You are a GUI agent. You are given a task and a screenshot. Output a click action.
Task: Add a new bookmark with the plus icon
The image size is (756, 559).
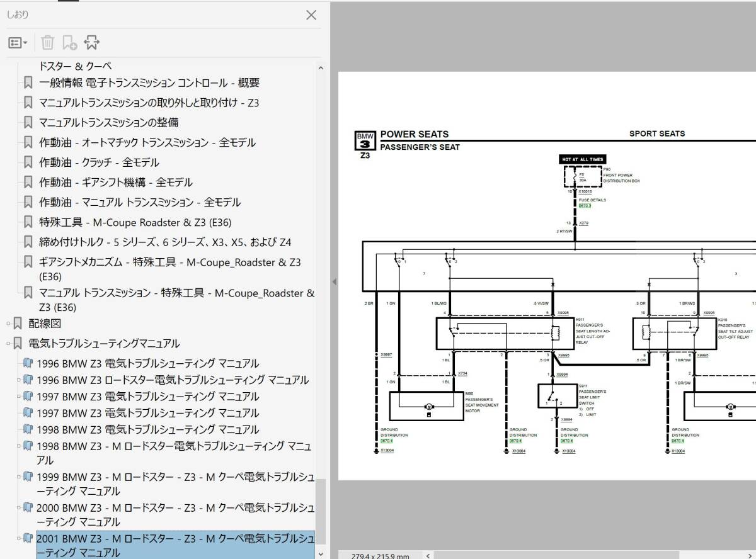(x=70, y=43)
